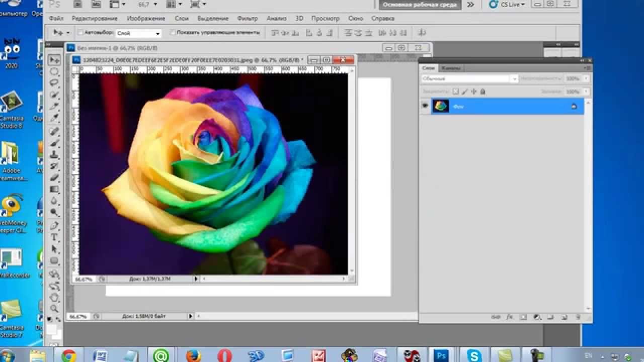Select the Brush tool

pos(54,143)
